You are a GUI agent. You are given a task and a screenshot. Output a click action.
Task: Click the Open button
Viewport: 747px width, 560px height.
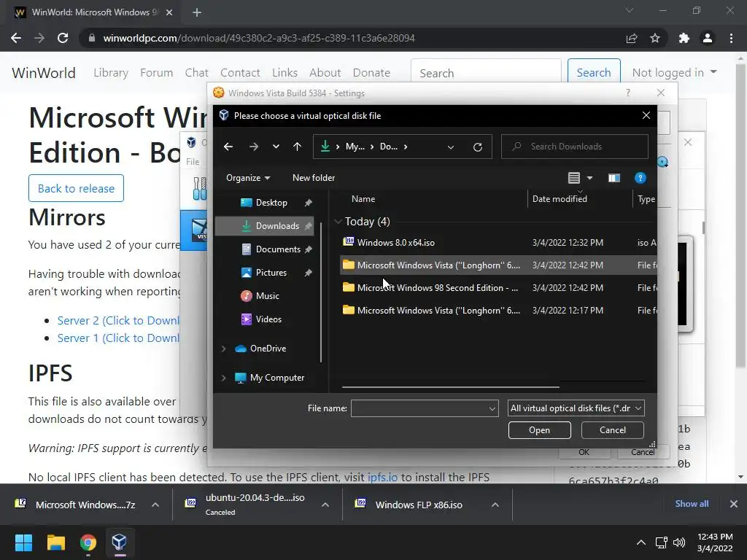[539, 430]
